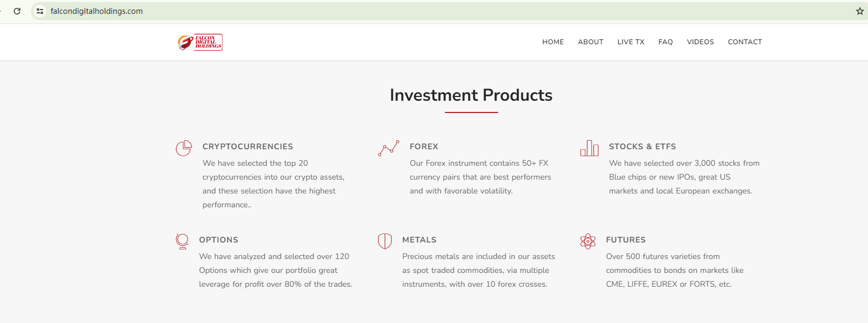
Task: Bookmark this page with the star icon
Action: click(859, 11)
